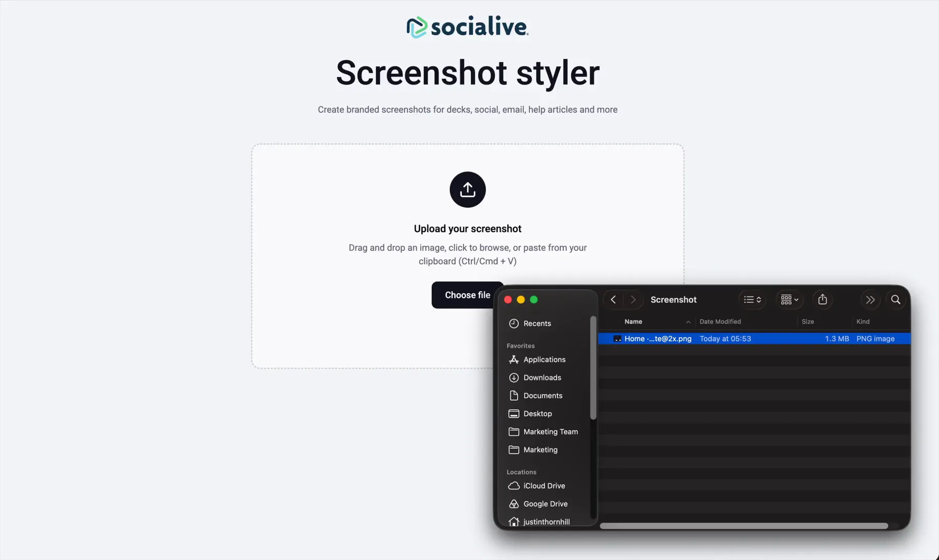
Task: Click the Choose file button
Action: 467,295
